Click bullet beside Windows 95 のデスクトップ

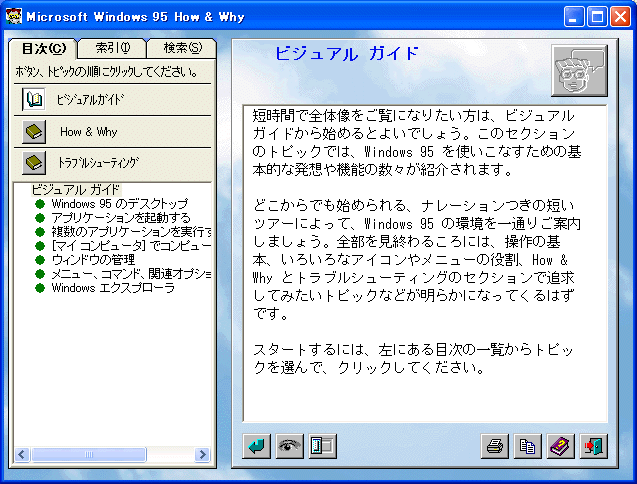40,204
